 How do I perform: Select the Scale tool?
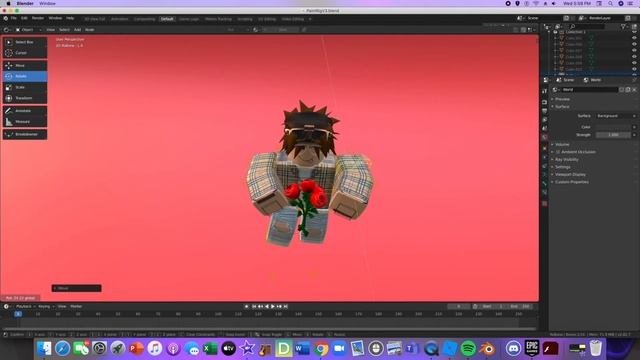[x=25, y=87]
